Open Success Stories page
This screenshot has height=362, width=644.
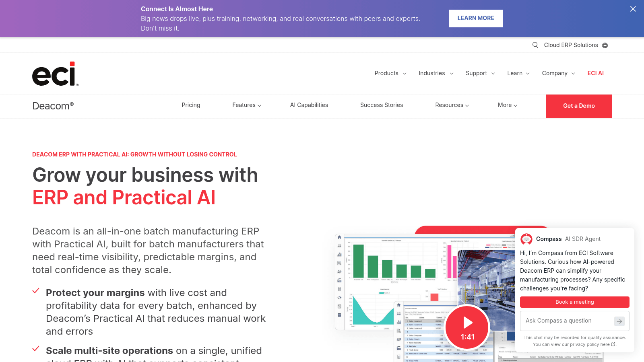click(382, 105)
